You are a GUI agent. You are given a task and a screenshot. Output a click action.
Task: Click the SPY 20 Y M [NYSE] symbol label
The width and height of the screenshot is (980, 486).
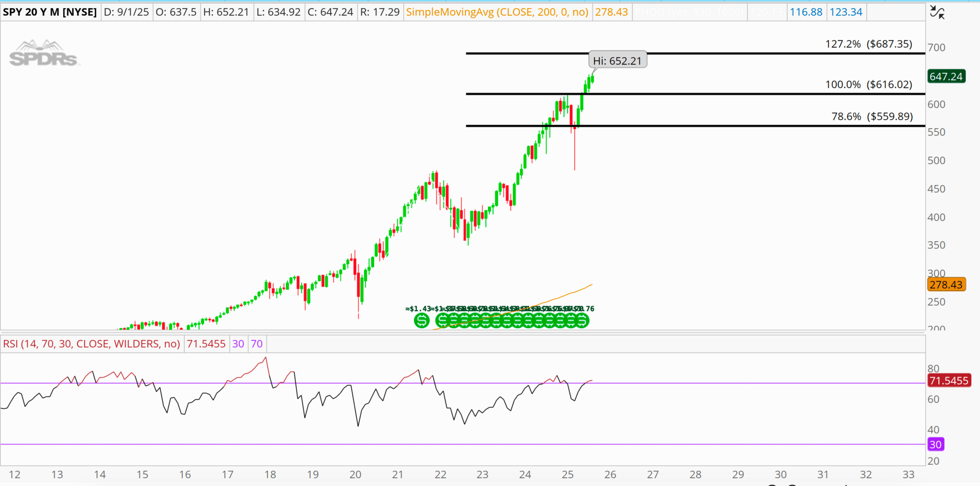[50, 12]
